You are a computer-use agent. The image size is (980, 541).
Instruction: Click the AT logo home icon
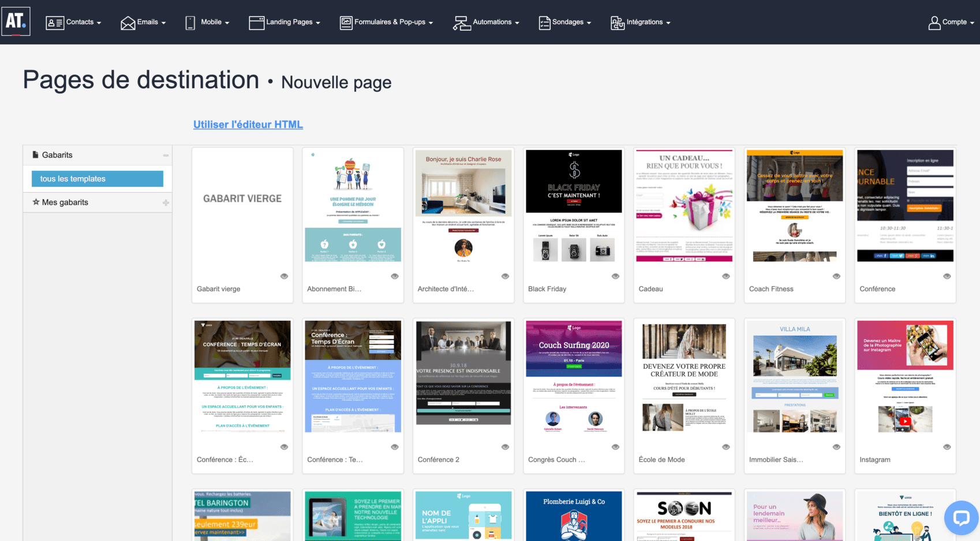coord(16,21)
